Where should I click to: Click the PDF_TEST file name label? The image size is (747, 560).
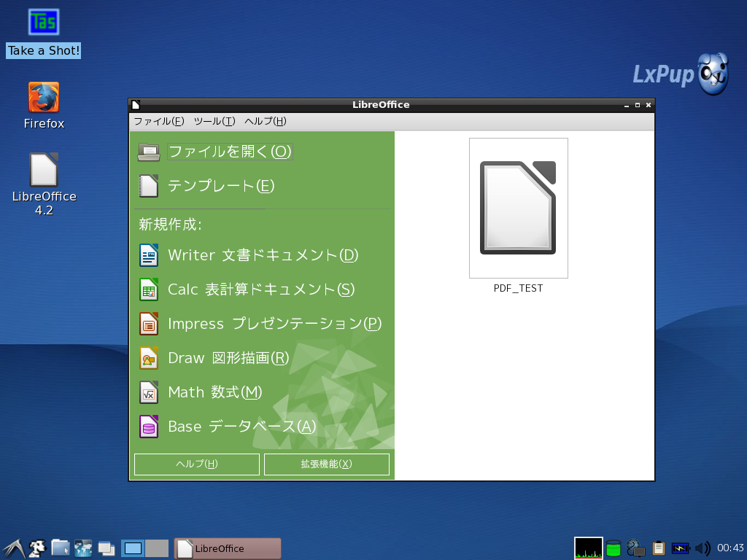point(519,288)
